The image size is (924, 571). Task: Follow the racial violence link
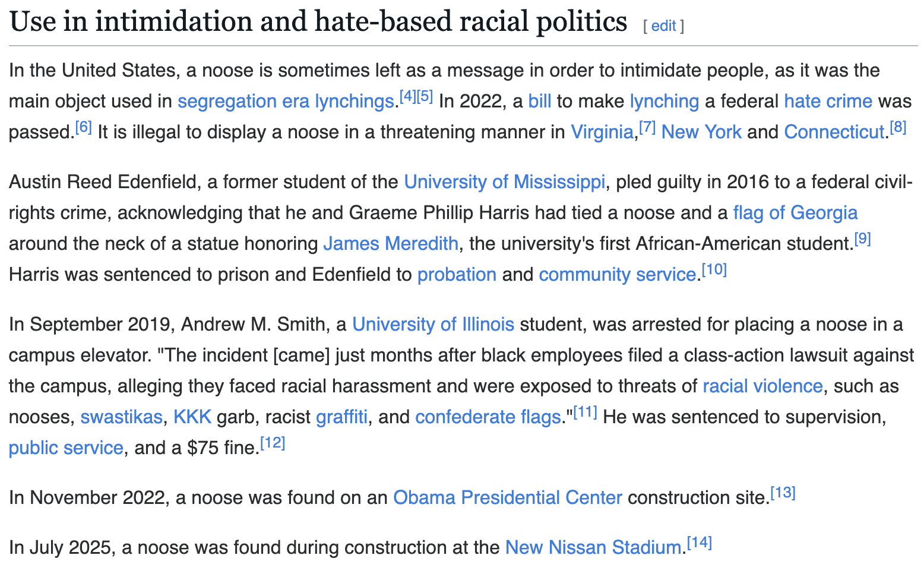[x=762, y=386]
